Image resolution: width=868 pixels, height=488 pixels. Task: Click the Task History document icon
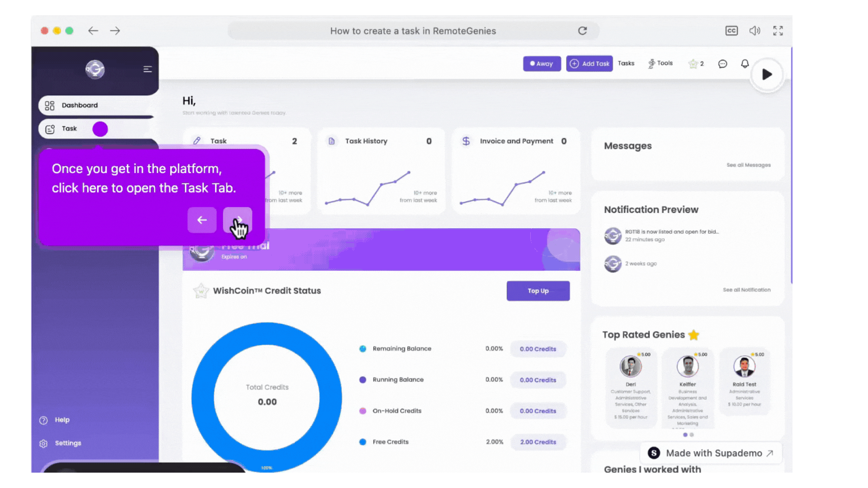tap(331, 141)
